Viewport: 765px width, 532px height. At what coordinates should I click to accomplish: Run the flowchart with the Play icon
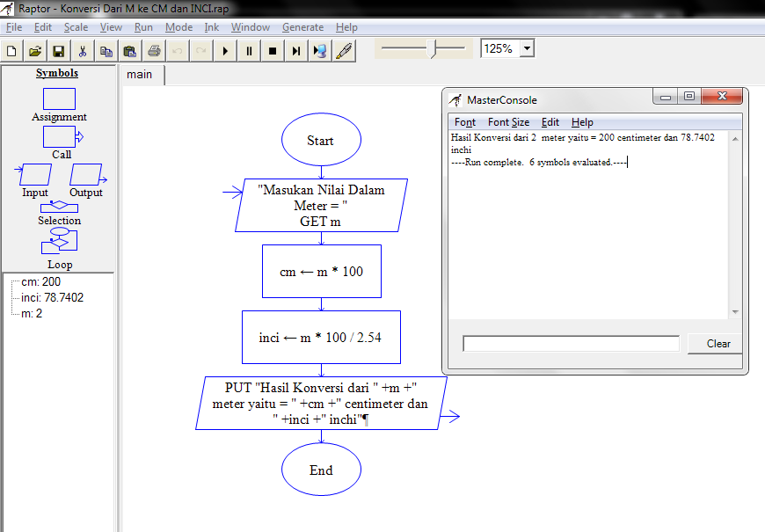[x=225, y=50]
